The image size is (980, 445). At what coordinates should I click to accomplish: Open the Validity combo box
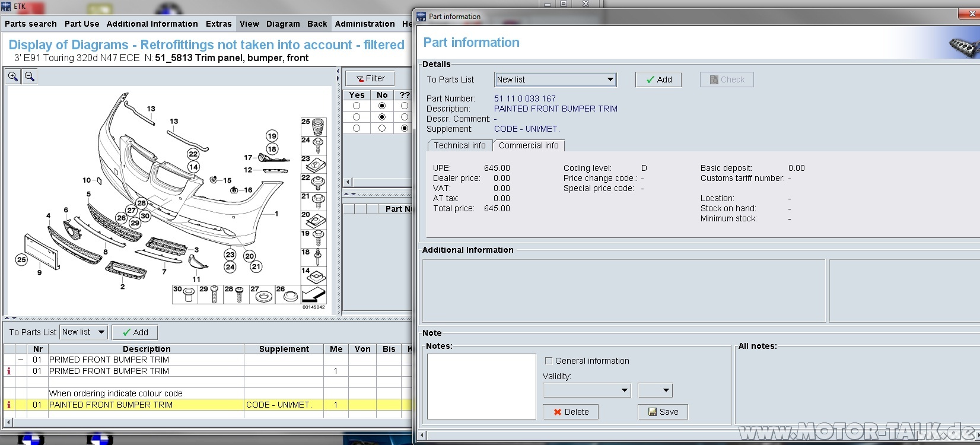[587, 390]
